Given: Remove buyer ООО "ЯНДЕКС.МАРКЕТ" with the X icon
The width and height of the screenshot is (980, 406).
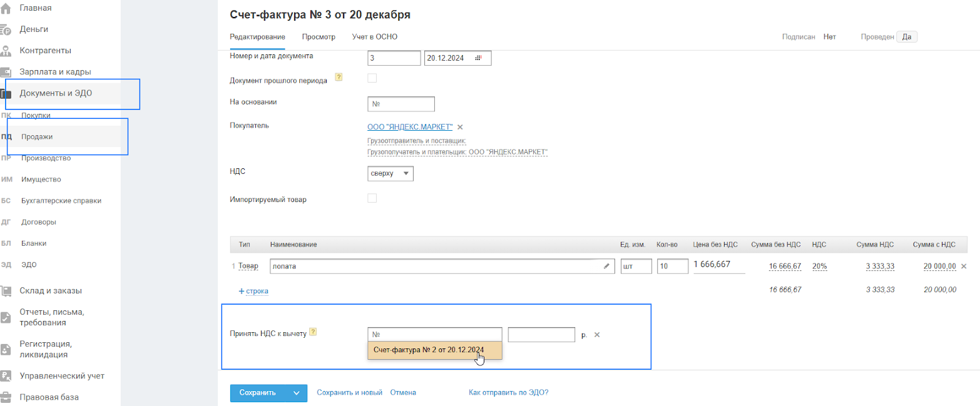Looking at the screenshot, I should pyautogui.click(x=460, y=127).
